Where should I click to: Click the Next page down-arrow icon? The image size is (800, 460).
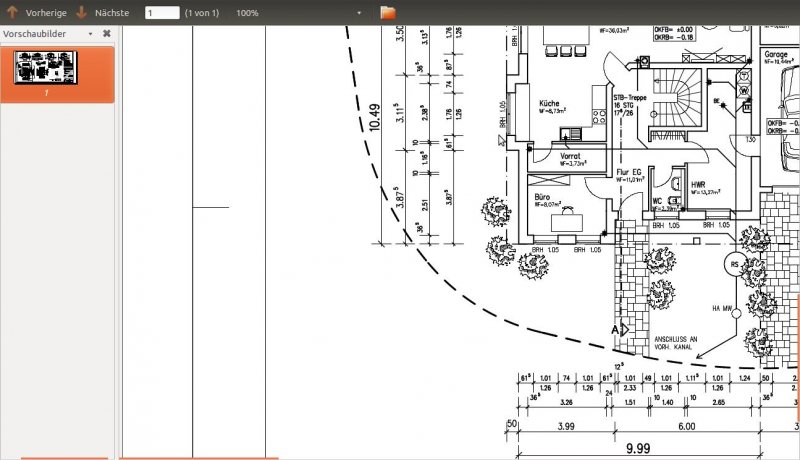pos(81,13)
